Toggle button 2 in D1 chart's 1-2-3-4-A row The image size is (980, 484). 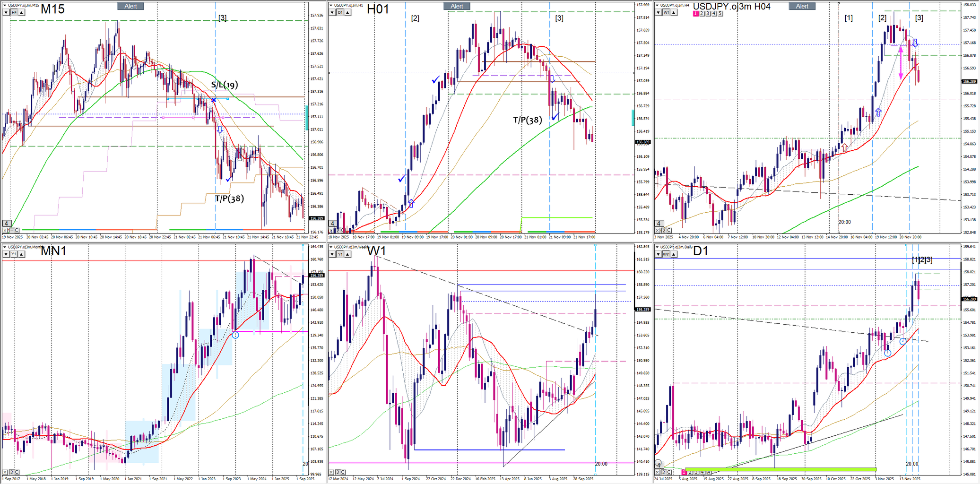click(690, 472)
